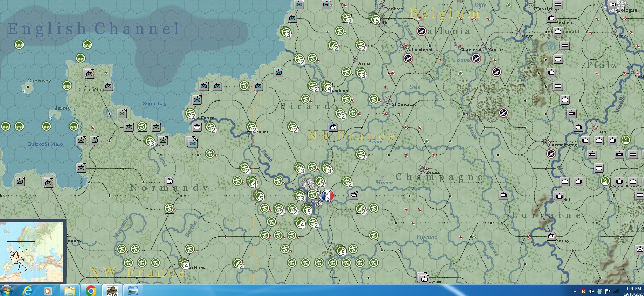Image resolution: width=644 pixels, height=296 pixels.
Task: Open the volume control in the tray
Action: (x=591, y=291)
